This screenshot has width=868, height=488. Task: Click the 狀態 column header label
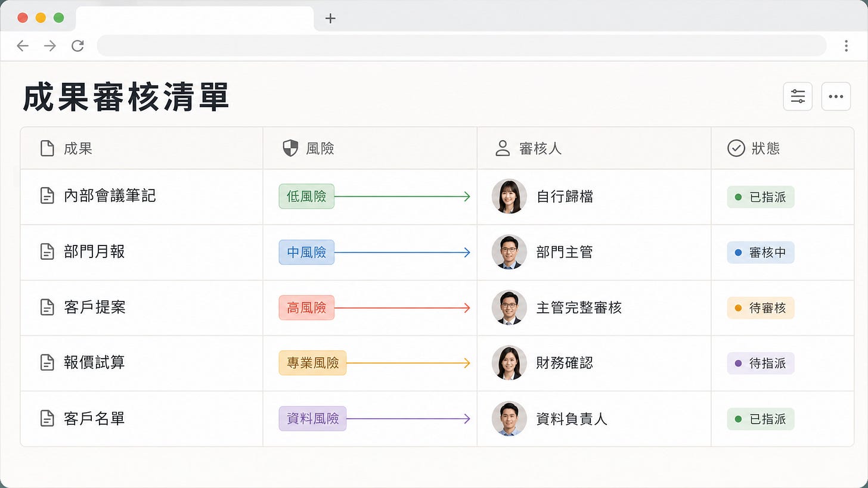click(765, 148)
